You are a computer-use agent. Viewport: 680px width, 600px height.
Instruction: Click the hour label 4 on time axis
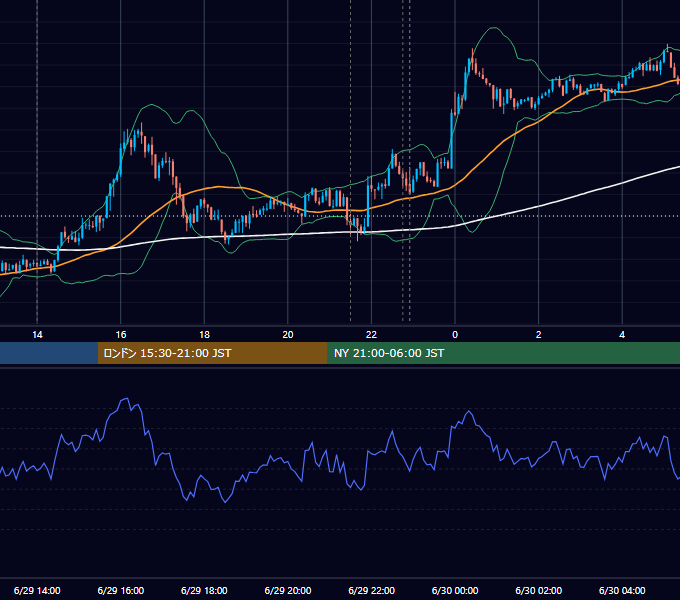622,335
